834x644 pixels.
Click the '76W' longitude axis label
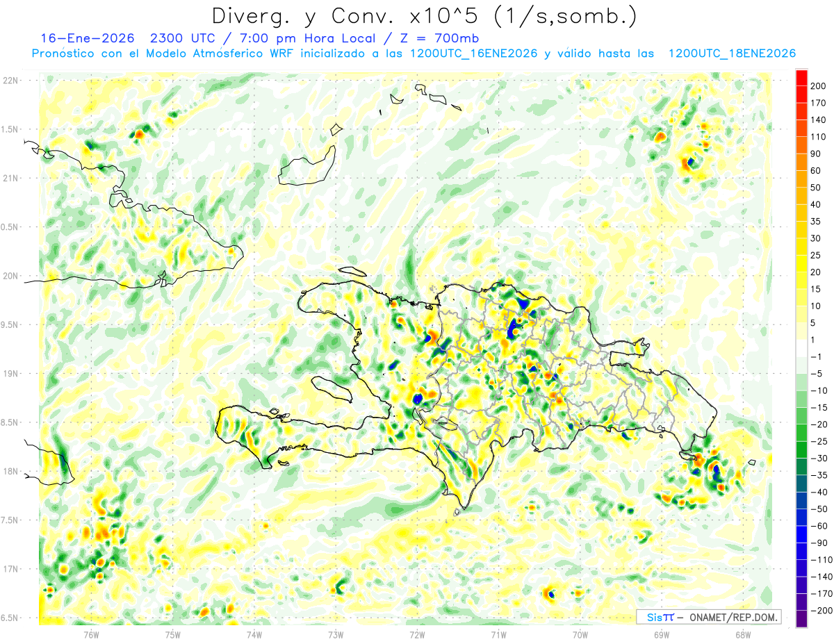tap(92, 634)
